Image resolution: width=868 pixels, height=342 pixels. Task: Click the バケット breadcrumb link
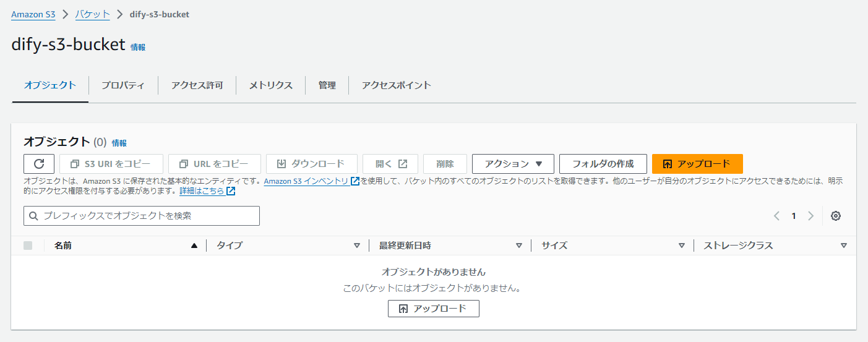(x=93, y=14)
